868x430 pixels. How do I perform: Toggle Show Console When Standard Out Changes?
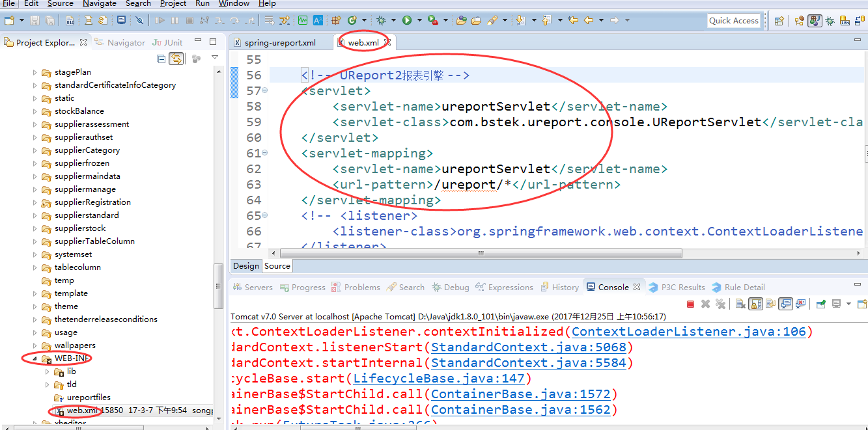(x=786, y=303)
